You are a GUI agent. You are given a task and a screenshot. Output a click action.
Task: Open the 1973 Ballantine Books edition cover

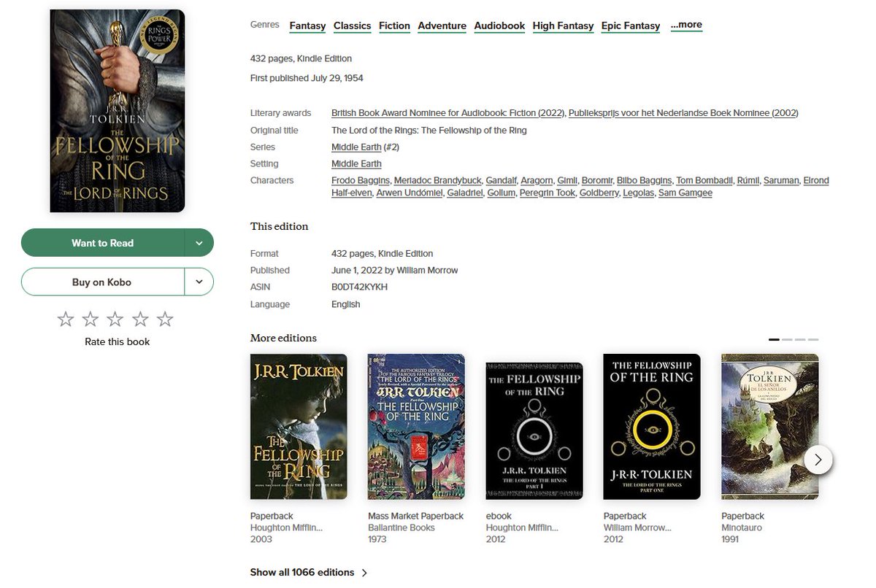[416, 427]
